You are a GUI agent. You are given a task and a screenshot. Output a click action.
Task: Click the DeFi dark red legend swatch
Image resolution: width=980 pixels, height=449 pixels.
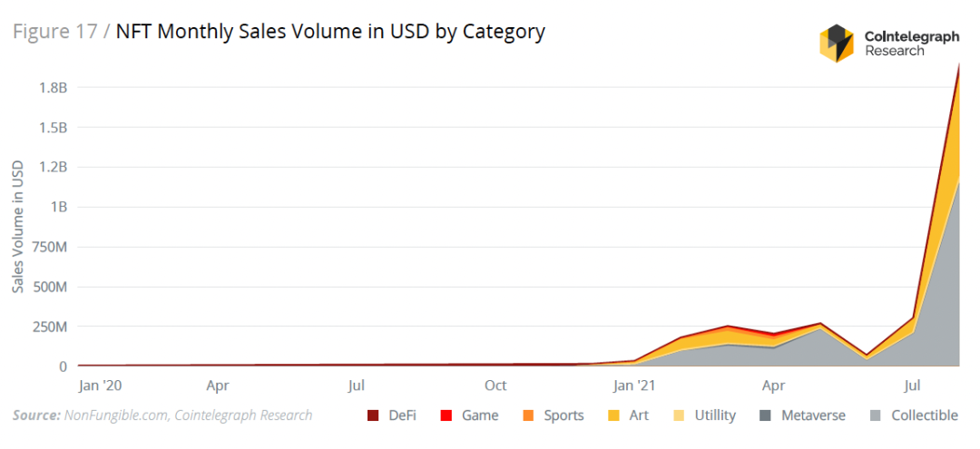[x=374, y=416]
